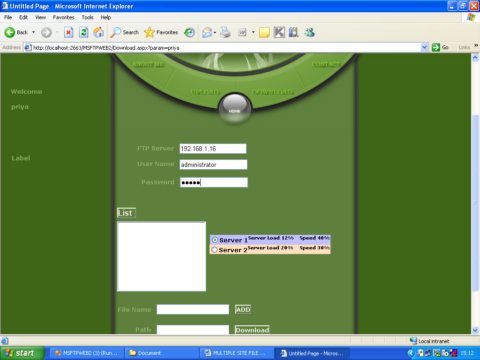Open the Edit menu
Image resolution: width=480 pixels, height=360 pixels.
23,17
